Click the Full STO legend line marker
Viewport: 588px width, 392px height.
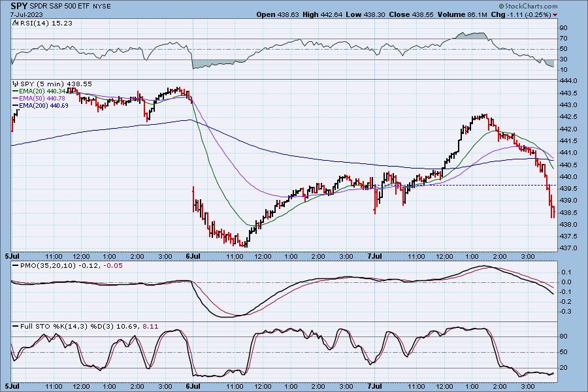point(16,327)
